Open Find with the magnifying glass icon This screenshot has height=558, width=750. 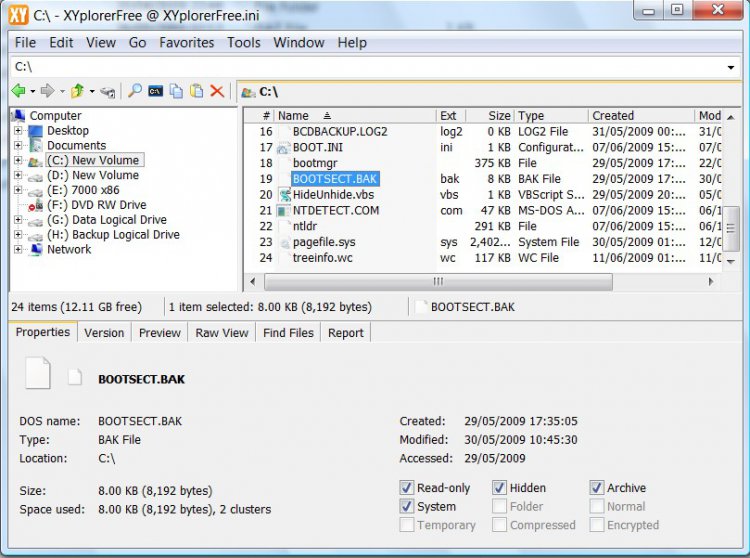tap(135, 90)
